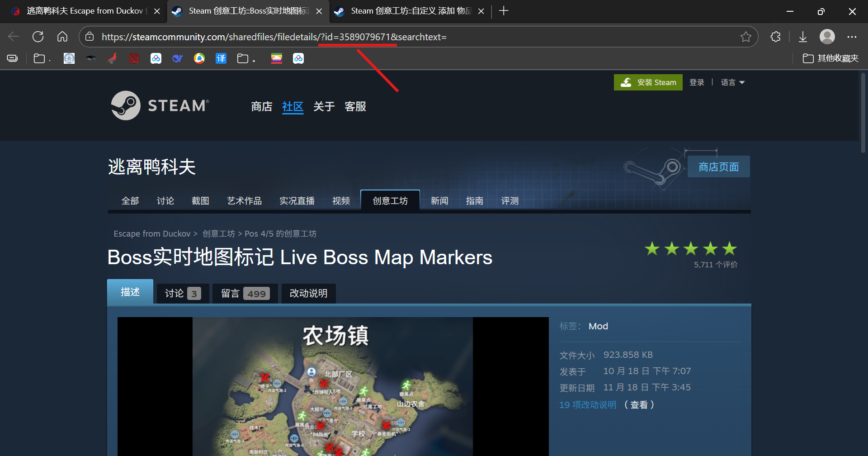Click the 19 项改动说明 link
Screen dimensions: 868x456
pyautogui.click(x=588, y=405)
